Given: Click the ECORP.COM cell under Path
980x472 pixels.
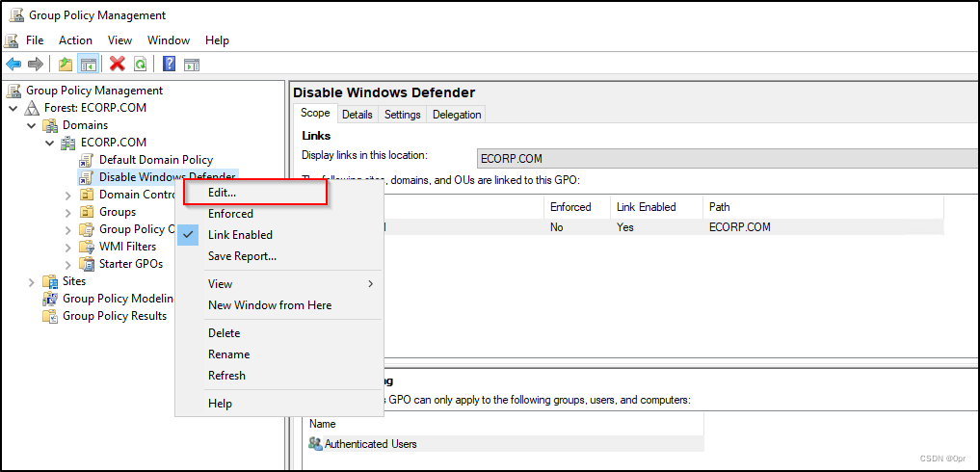Looking at the screenshot, I should click(740, 227).
